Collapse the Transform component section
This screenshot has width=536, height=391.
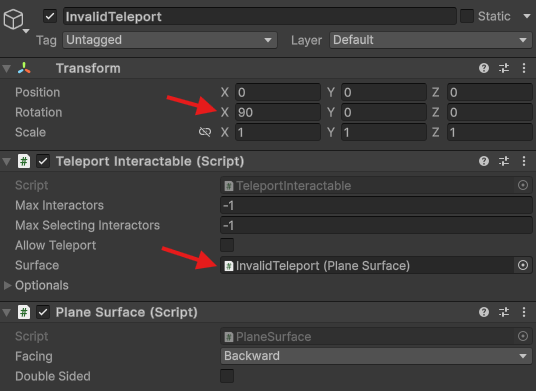[6, 68]
